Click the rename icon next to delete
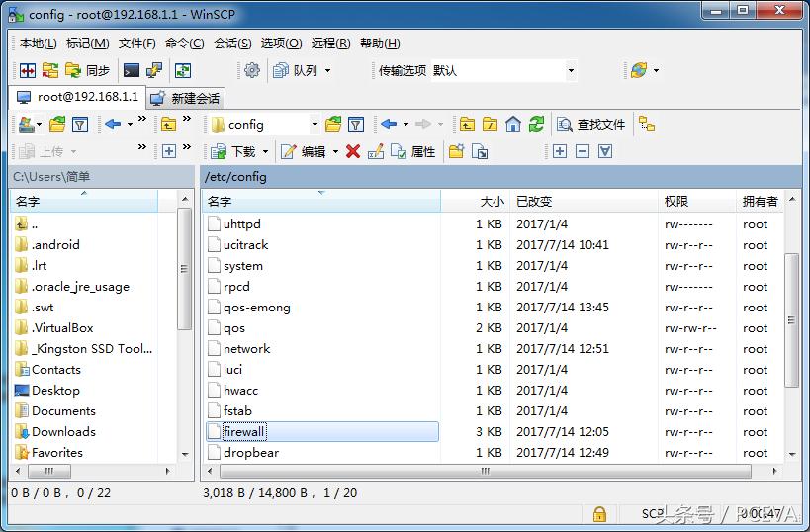 (x=376, y=151)
